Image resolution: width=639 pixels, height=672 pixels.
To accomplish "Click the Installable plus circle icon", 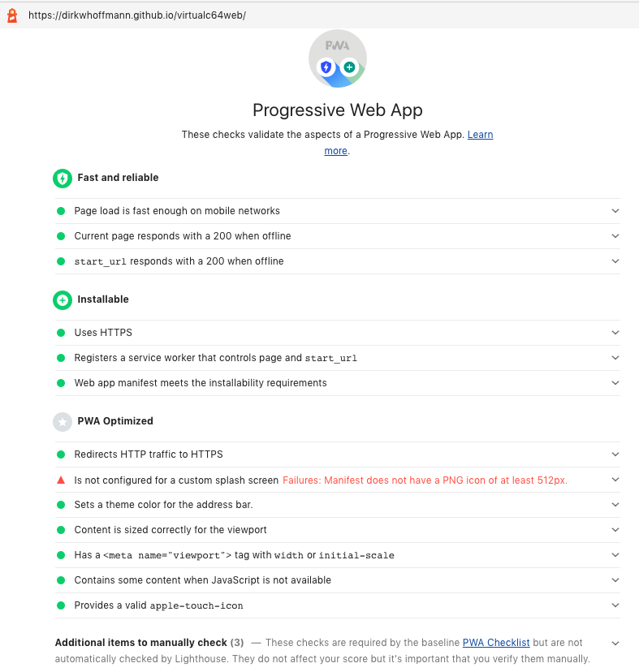I will [63, 299].
